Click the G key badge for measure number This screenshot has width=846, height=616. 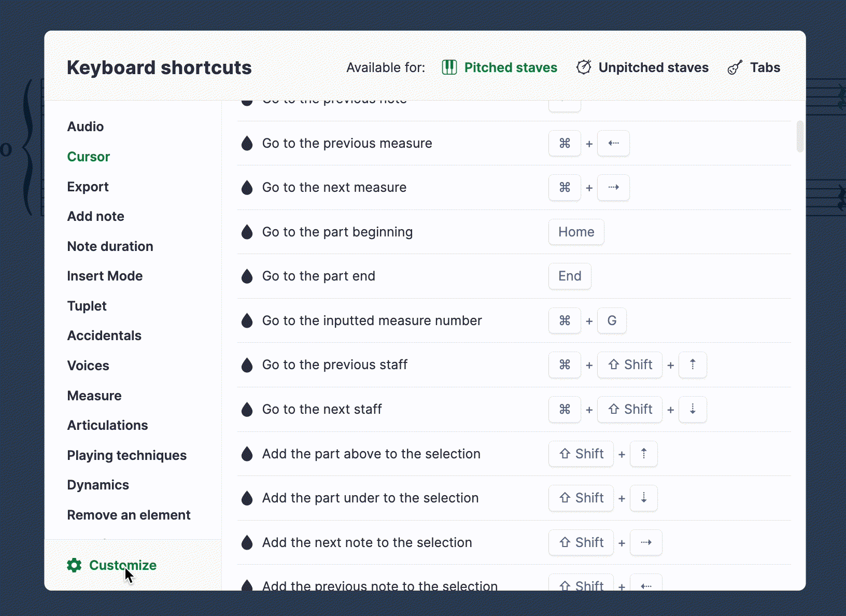click(x=612, y=320)
